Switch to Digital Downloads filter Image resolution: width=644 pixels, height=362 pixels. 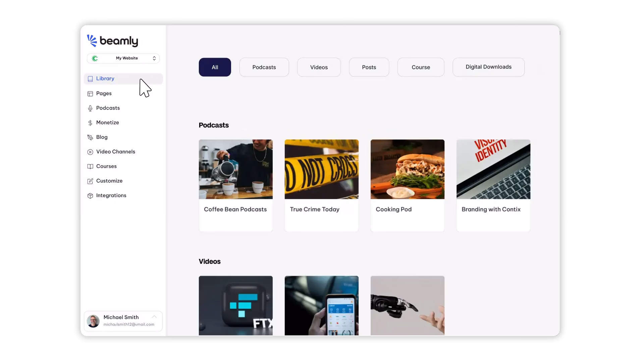click(488, 67)
